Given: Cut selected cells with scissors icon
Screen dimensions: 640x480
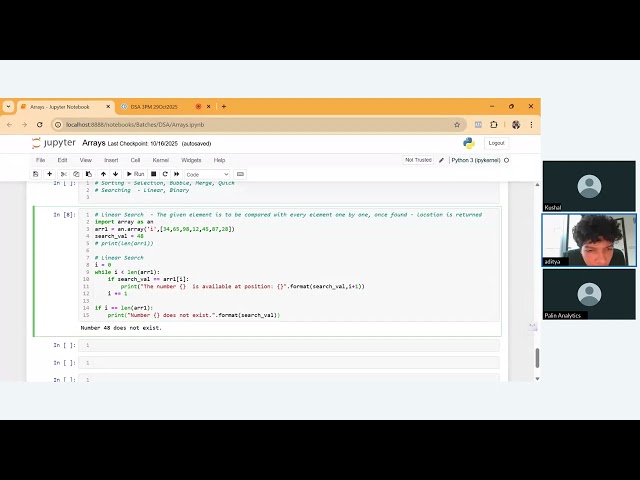Looking at the screenshot, I should point(64,174).
